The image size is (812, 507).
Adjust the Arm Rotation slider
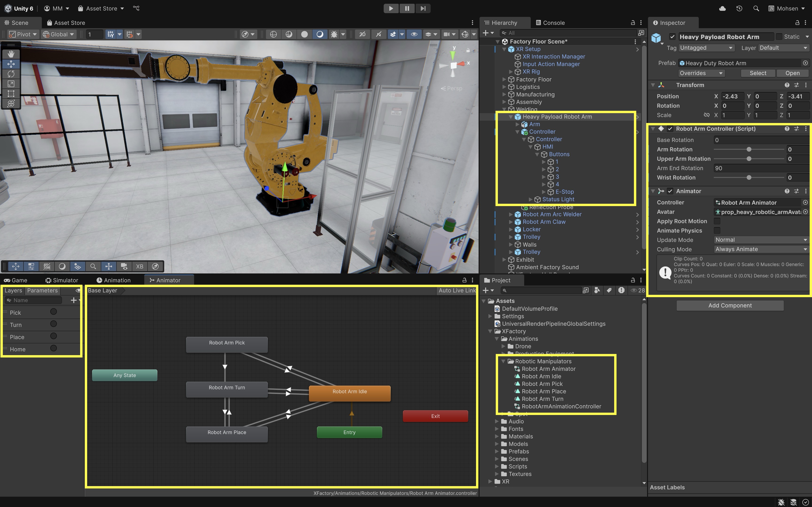[x=749, y=150]
